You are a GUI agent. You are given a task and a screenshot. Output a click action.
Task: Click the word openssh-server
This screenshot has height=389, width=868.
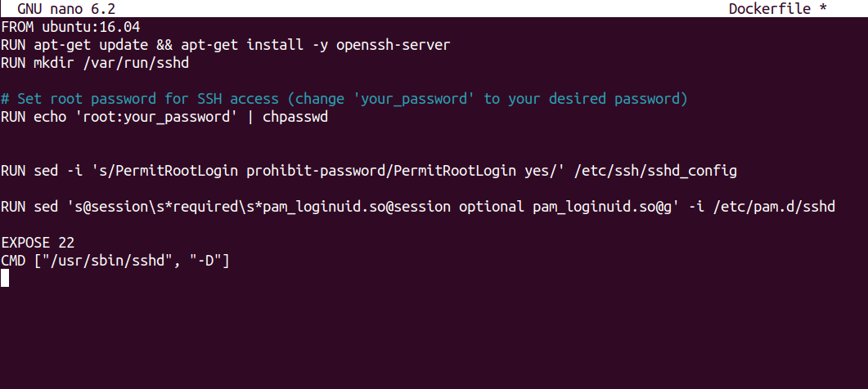click(394, 44)
